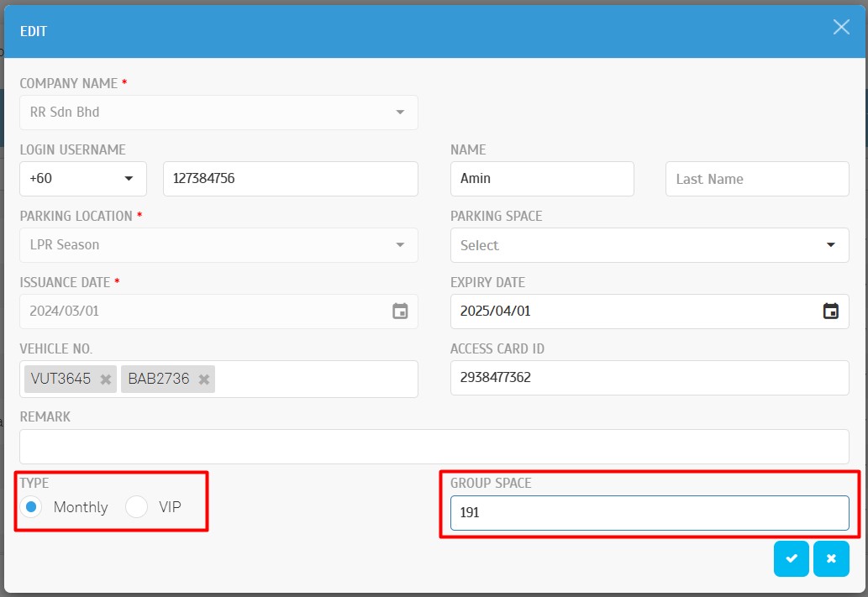Click the Access Card ID field

point(649,378)
